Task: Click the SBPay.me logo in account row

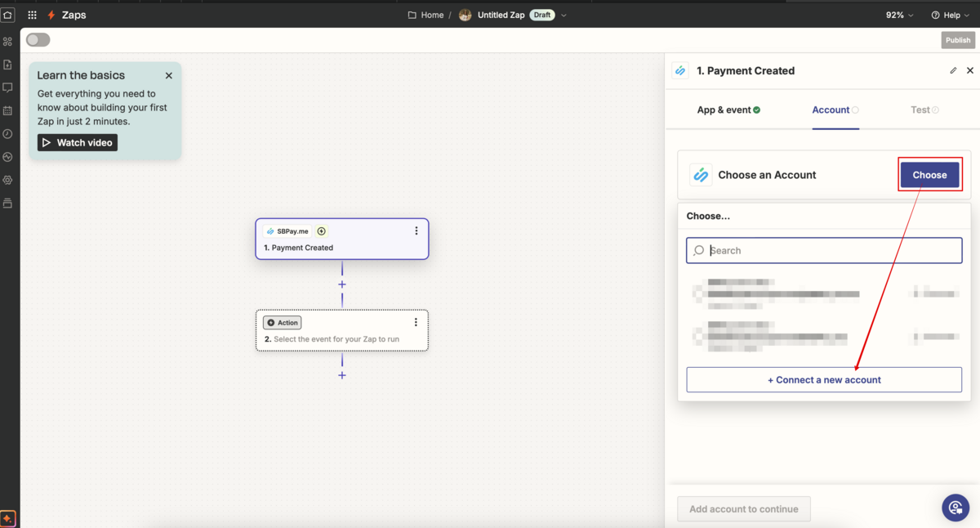Action: [x=701, y=175]
